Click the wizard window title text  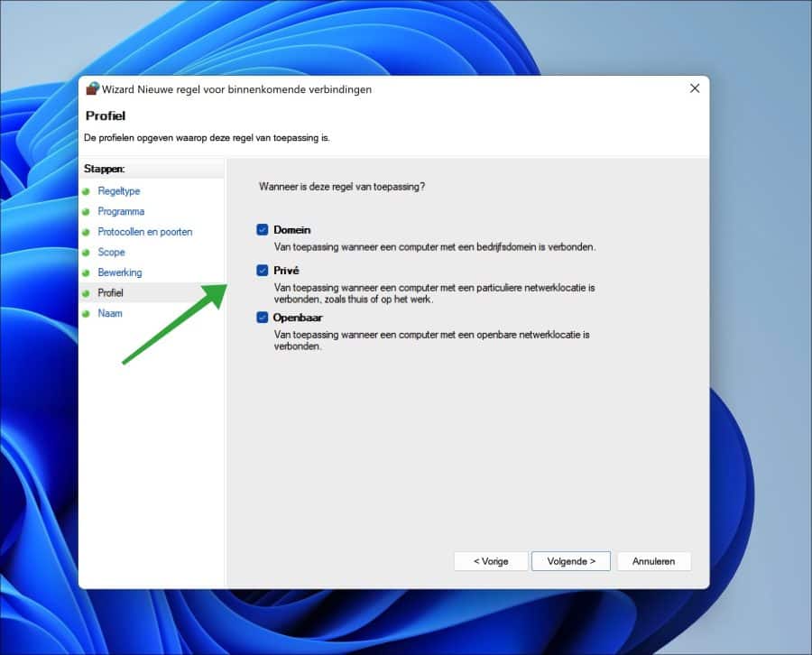(x=236, y=89)
